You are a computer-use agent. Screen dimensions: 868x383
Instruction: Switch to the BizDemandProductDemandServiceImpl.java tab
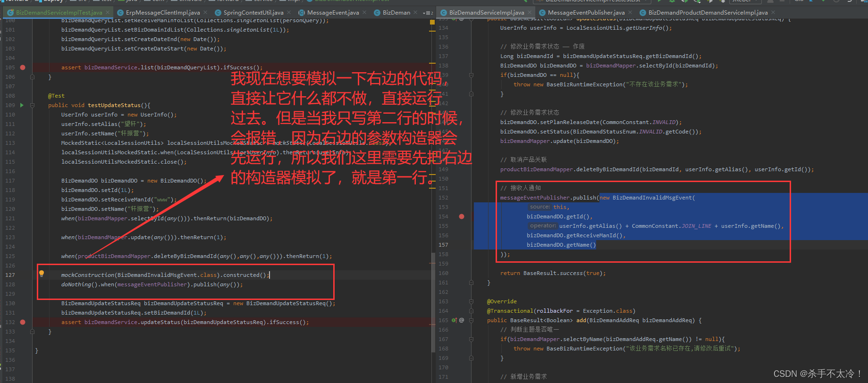[x=708, y=13]
